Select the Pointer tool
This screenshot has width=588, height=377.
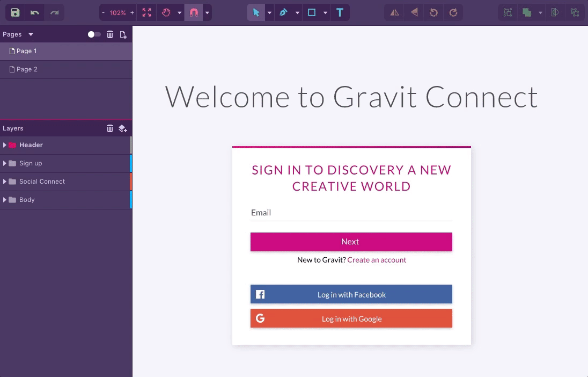click(256, 12)
